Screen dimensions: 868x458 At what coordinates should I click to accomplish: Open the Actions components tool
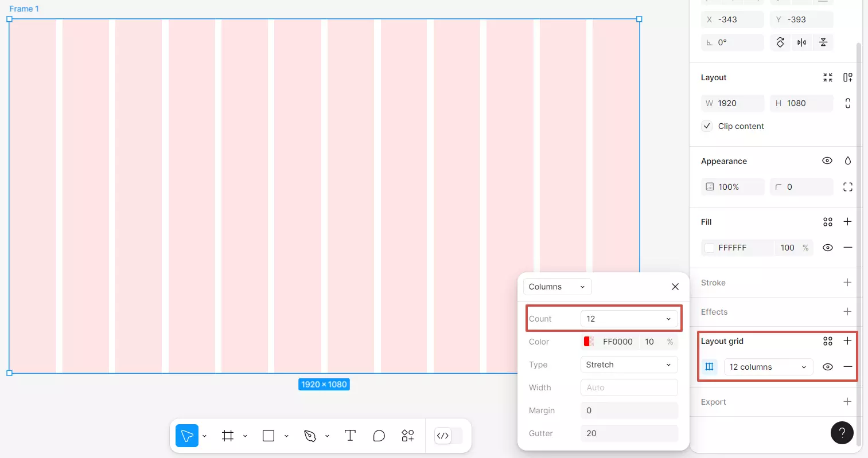(x=408, y=436)
